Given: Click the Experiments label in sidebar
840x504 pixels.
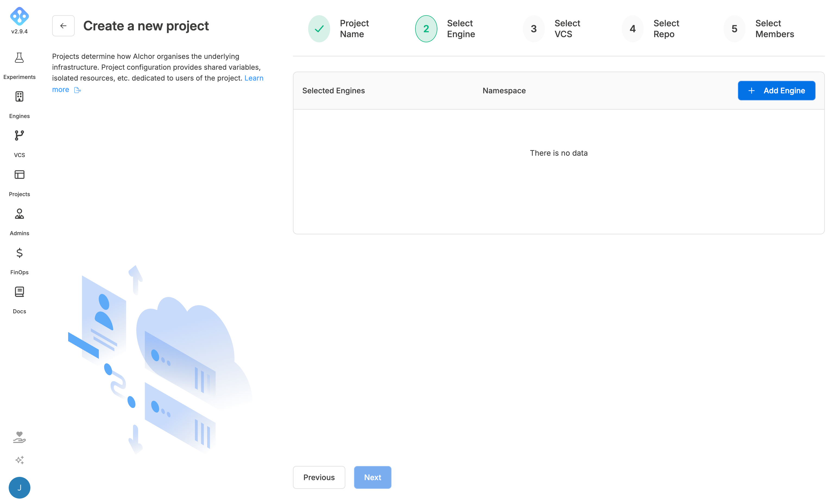Looking at the screenshot, I should click(x=19, y=77).
